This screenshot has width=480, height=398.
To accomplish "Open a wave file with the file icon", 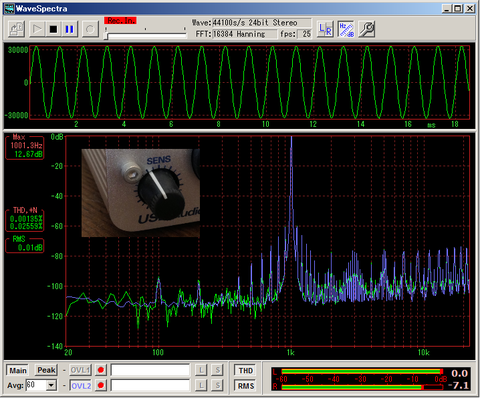I will click(16, 29).
